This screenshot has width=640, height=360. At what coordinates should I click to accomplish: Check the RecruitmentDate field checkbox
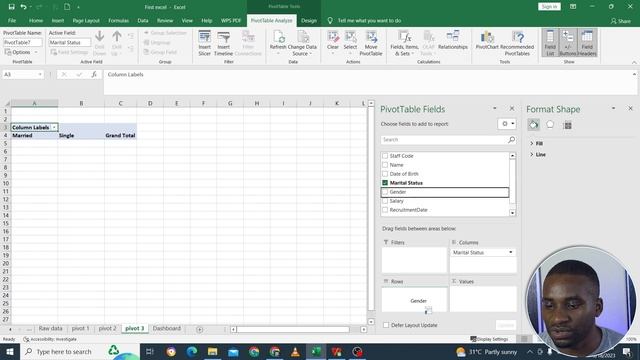click(x=385, y=210)
